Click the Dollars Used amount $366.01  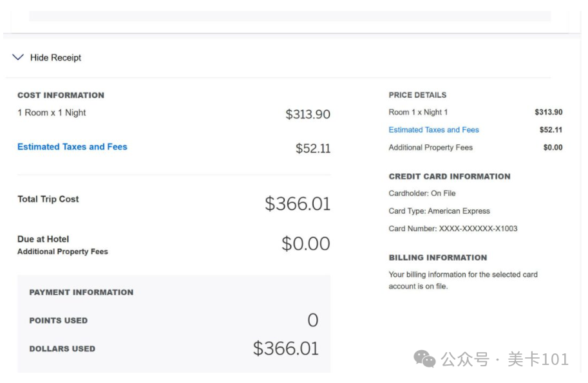point(285,348)
